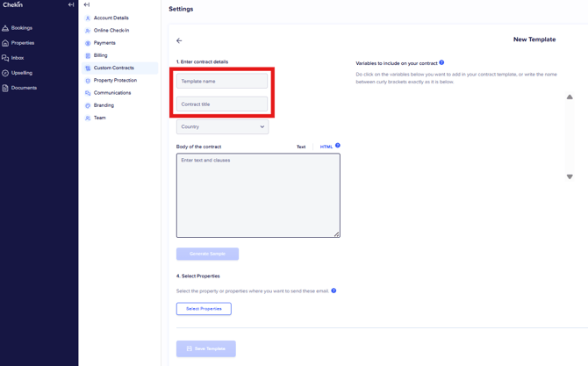
Task: Click the Save Template button
Action: pyautogui.click(x=205, y=348)
